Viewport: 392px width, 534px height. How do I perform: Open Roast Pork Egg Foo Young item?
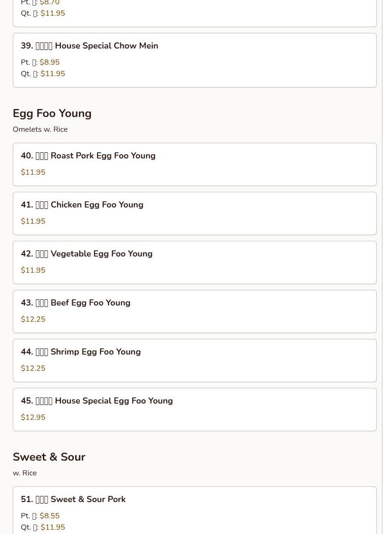point(88,156)
